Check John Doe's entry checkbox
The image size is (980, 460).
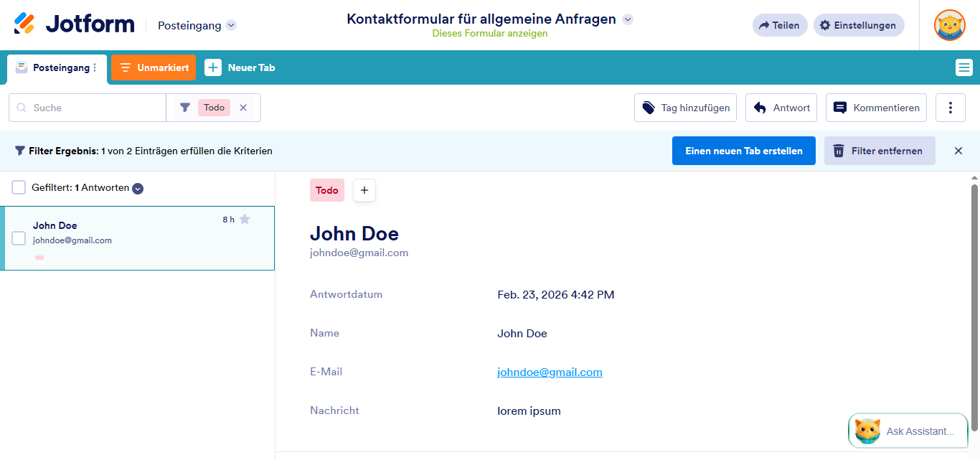pos(18,239)
